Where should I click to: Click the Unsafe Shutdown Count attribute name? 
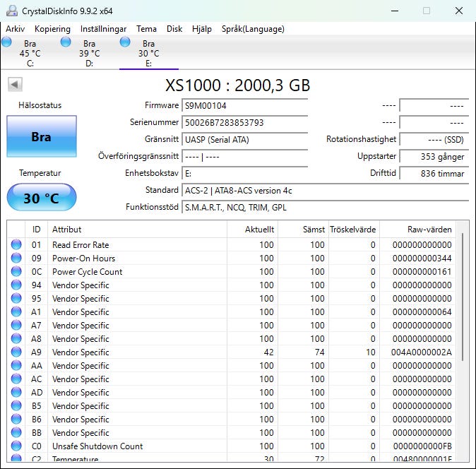coord(97,446)
